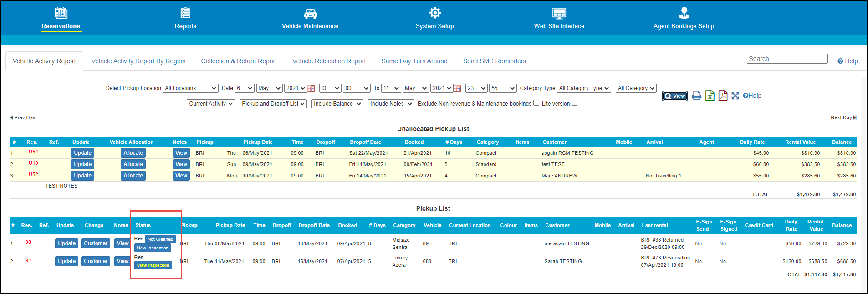
Task: Open Help link next to search box
Action: click(x=848, y=61)
